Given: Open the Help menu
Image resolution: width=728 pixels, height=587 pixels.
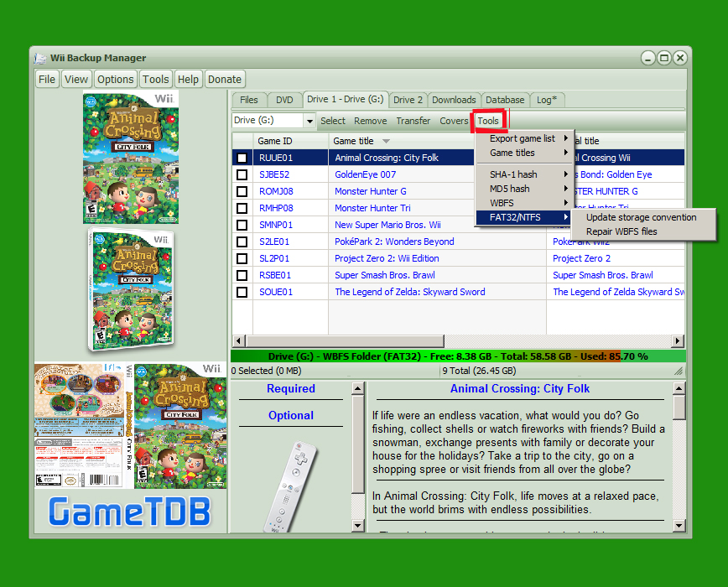Looking at the screenshot, I should pos(188,80).
